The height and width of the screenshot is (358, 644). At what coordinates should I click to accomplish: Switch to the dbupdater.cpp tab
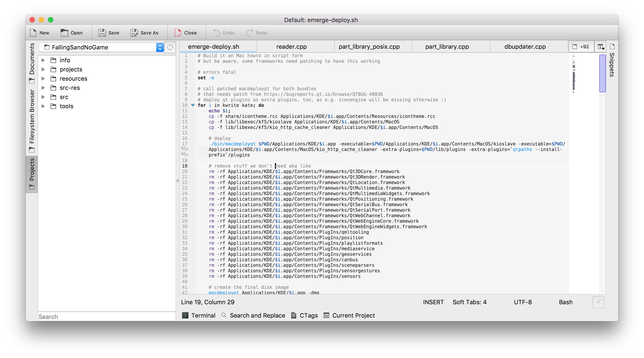coord(525,47)
